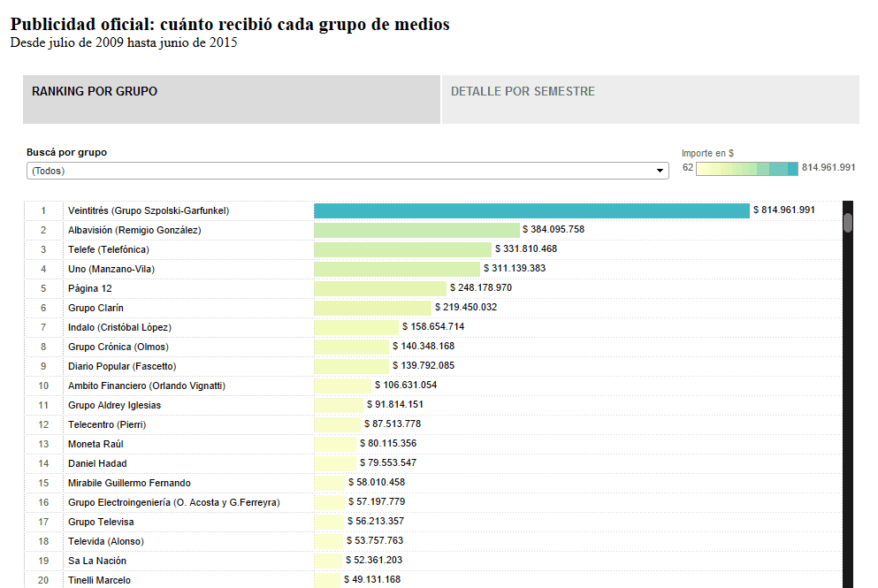Open the Buscá por grupo (Todos) dropdown
Image resolution: width=878 pixels, height=588 pixels.
click(x=347, y=171)
